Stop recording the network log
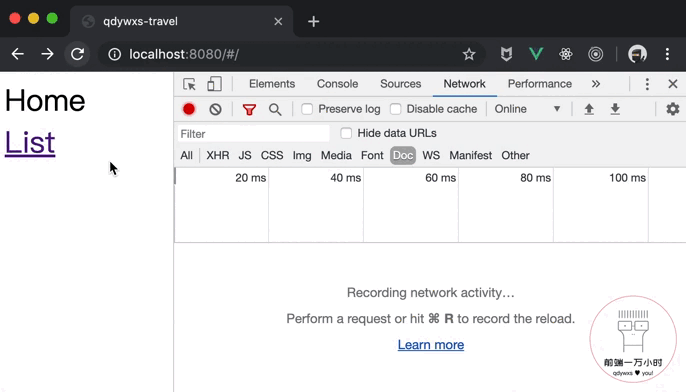This screenshot has height=392, width=686. (189, 109)
